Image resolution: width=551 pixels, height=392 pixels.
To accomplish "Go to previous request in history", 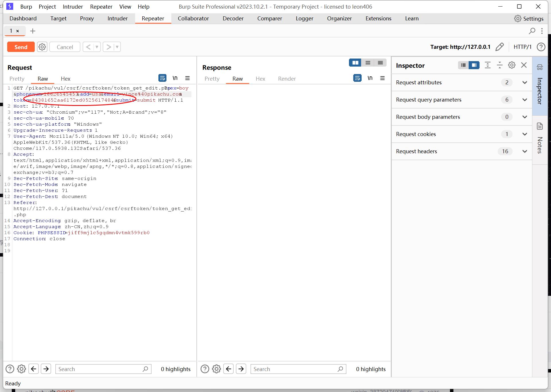I will (x=88, y=47).
